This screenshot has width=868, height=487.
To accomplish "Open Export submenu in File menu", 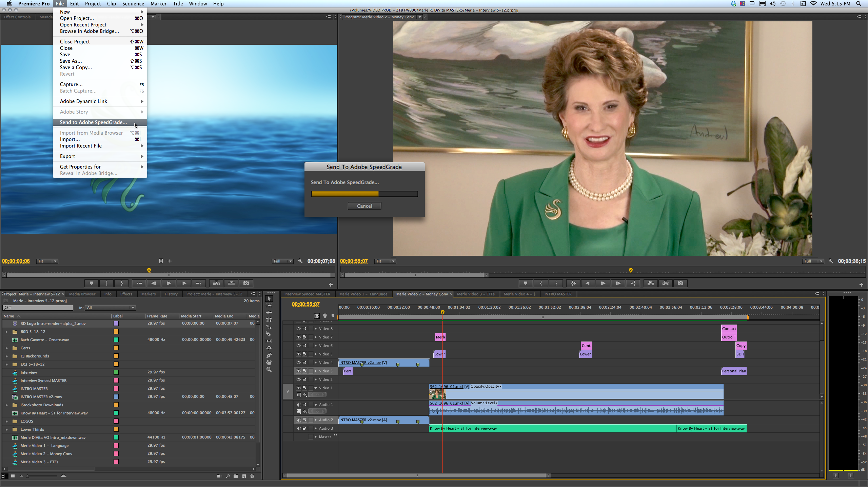I will coord(100,156).
